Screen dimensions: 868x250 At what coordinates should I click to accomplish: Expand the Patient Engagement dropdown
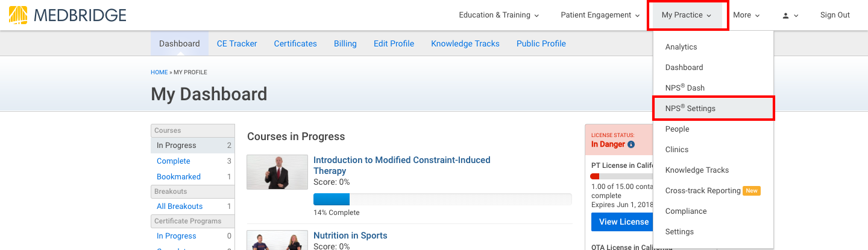click(x=600, y=15)
